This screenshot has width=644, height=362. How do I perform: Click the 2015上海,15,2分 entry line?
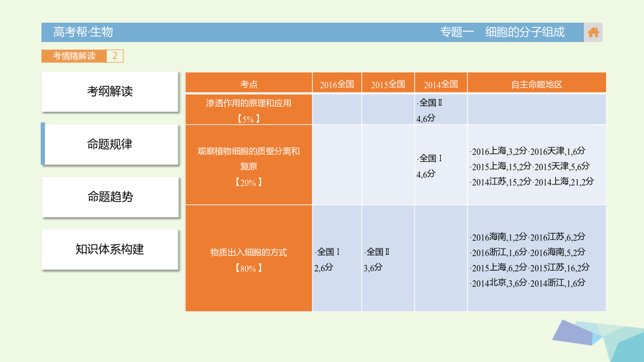(x=501, y=166)
